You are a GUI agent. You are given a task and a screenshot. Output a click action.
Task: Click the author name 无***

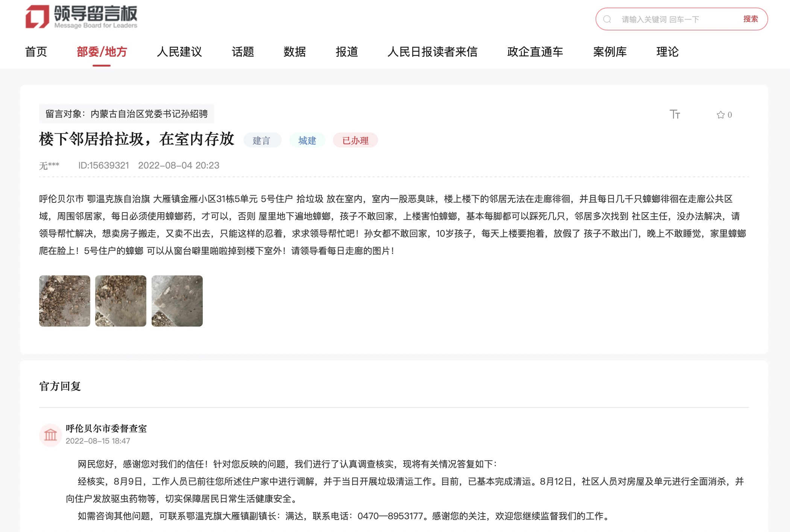tap(49, 166)
